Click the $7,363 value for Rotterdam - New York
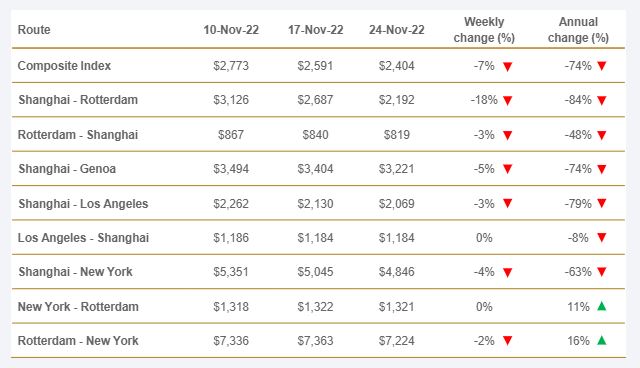 pyautogui.click(x=315, y=341)
